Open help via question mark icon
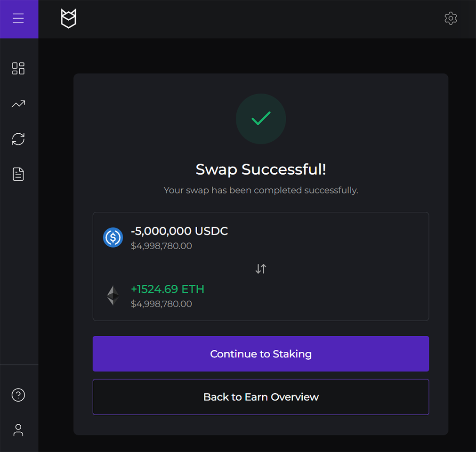The height and width of the screenshot is (452, 476). click(x=18, y=395)
